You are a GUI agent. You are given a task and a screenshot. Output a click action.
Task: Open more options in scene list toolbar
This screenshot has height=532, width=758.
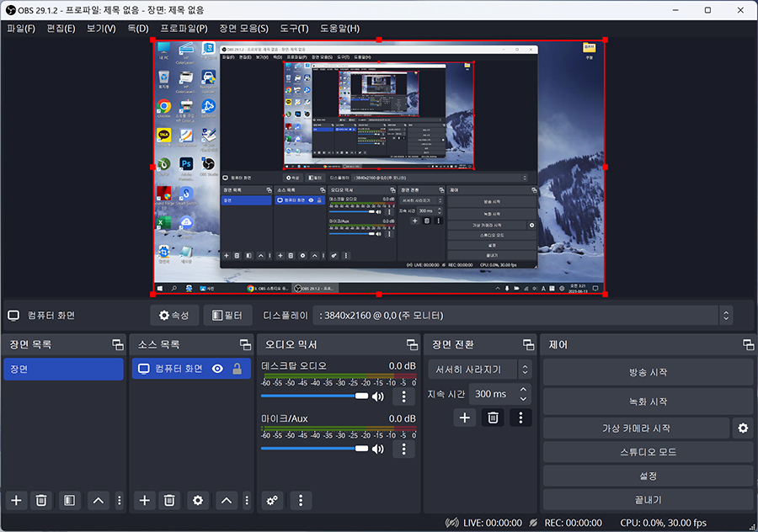[120, 500]
